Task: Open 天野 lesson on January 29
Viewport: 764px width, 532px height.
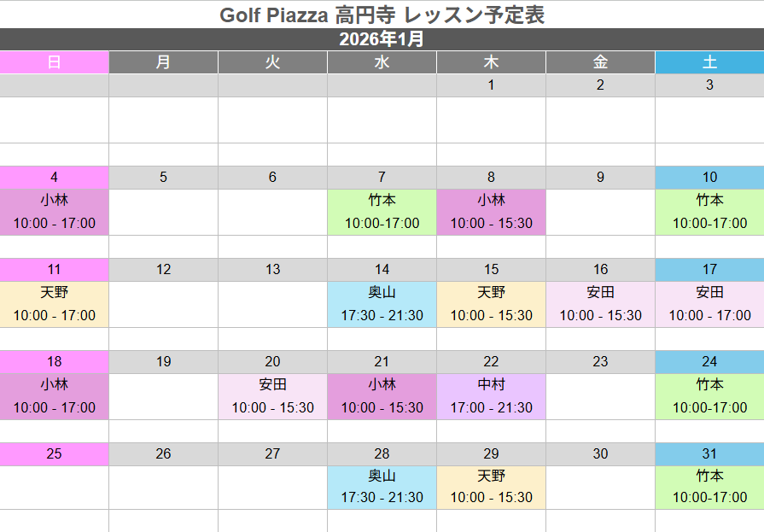Action: [491, 487]
